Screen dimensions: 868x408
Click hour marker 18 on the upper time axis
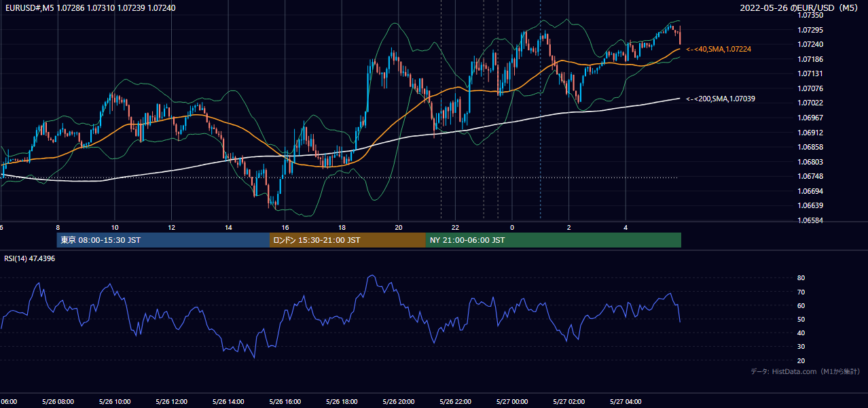click(342, 228)
